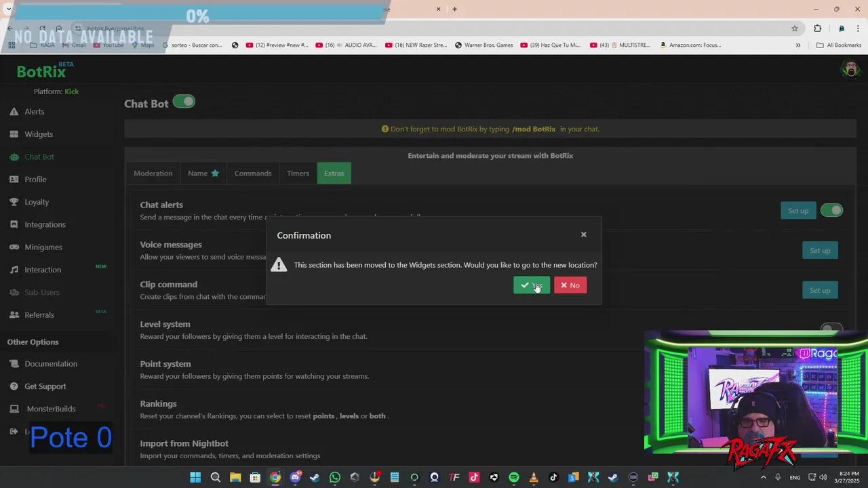868x488 pixels.
Task: Open Documentation icon under Other Options
Action: (14, 364)
